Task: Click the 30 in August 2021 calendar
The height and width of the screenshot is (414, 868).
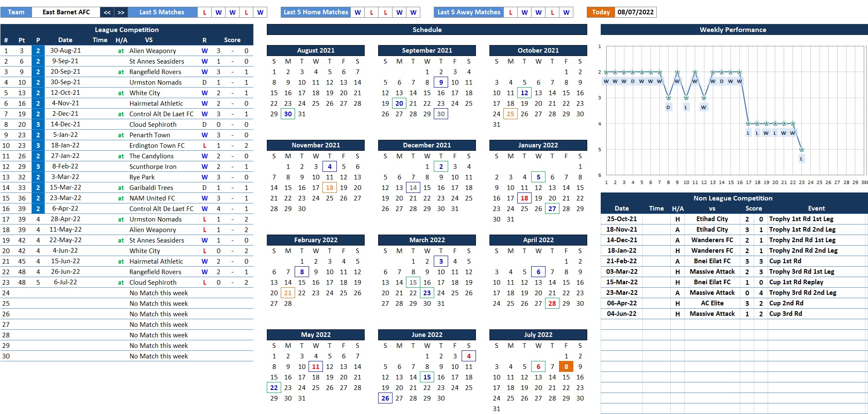Action: [288, 114]
